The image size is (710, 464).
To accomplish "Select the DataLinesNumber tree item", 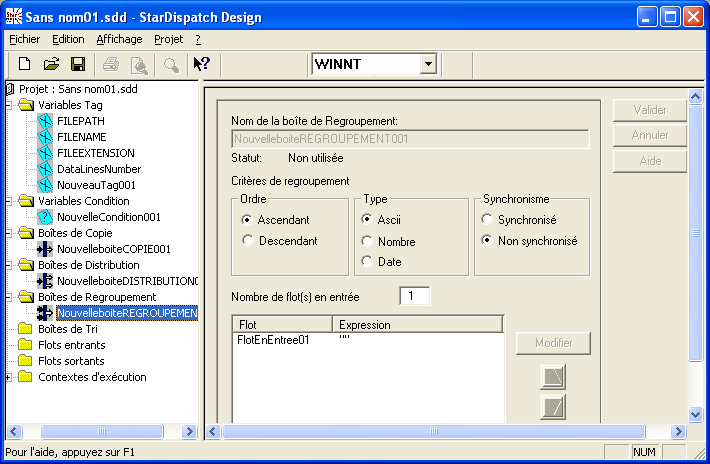I will [x=99, y=169].
